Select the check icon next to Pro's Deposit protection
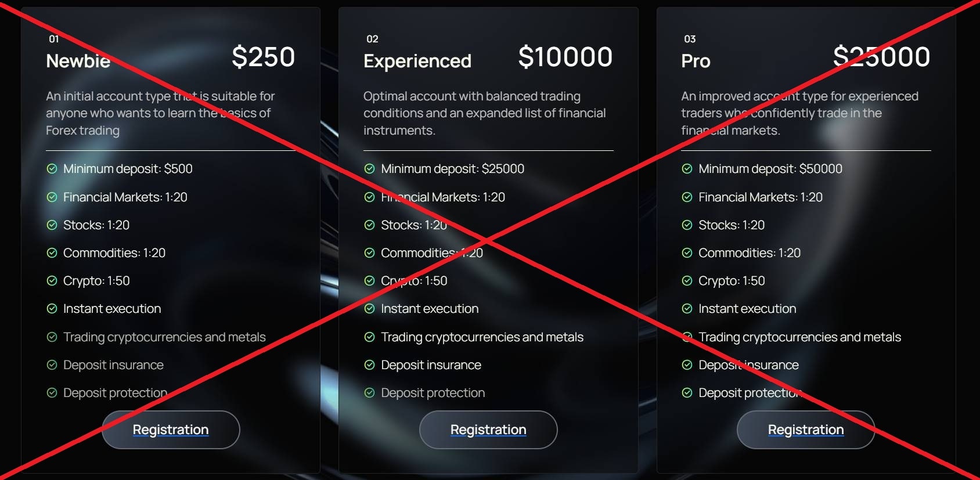This screenshot has height=480, width=980. pyautogui.click(x=686, y=393)
